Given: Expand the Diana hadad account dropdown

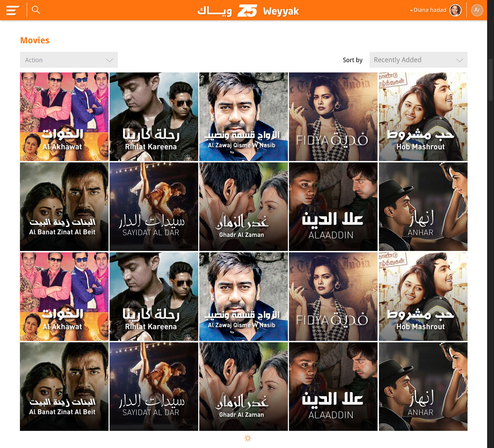Looking at the screenshot, I should [428, 10].
